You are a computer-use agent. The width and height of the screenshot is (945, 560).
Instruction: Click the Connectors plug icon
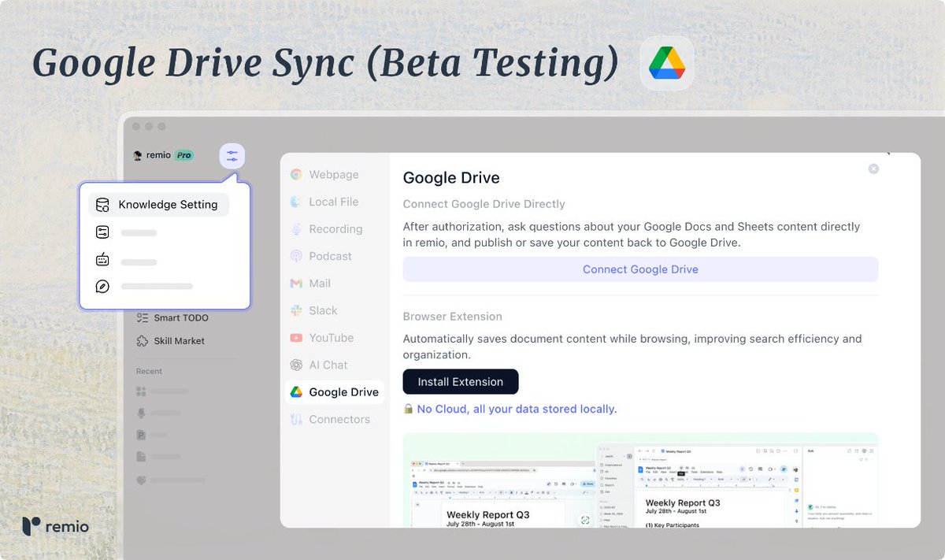[x=296, y=419]
